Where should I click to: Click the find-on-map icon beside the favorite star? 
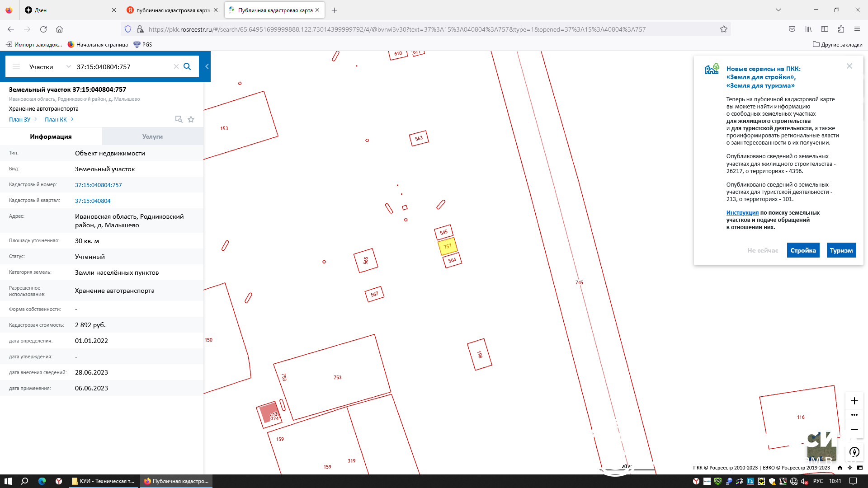[179, 119]
